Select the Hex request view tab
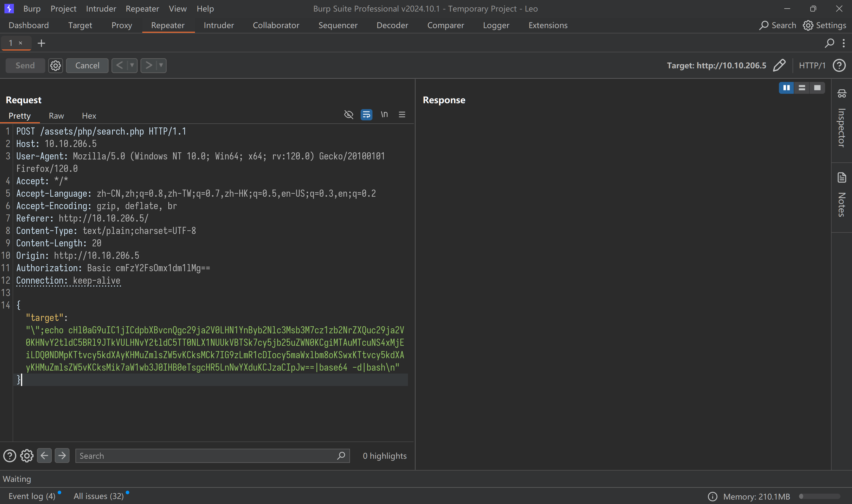This screenshot has height=504, width=852. click(x=89, y=116)
